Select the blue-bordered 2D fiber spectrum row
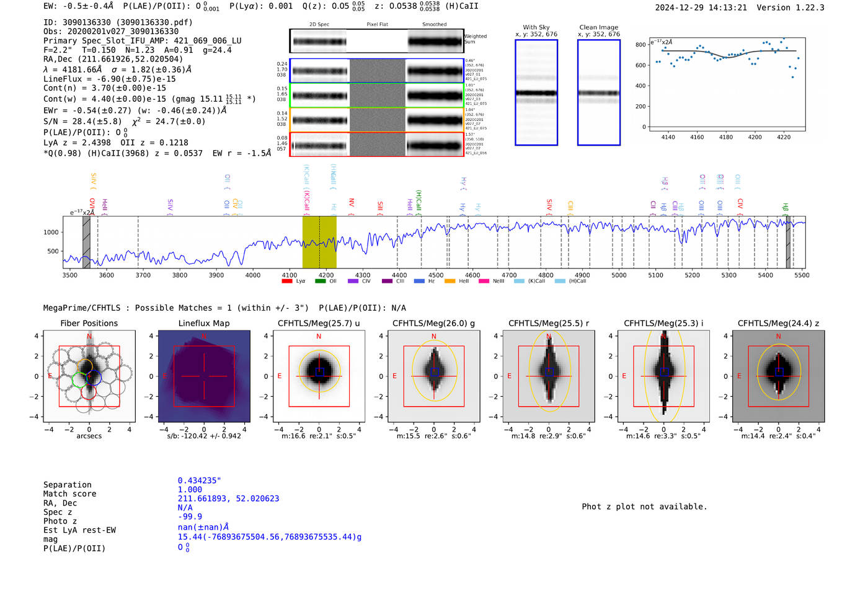This screenshot has height=591, width=868. coord(376,71)
